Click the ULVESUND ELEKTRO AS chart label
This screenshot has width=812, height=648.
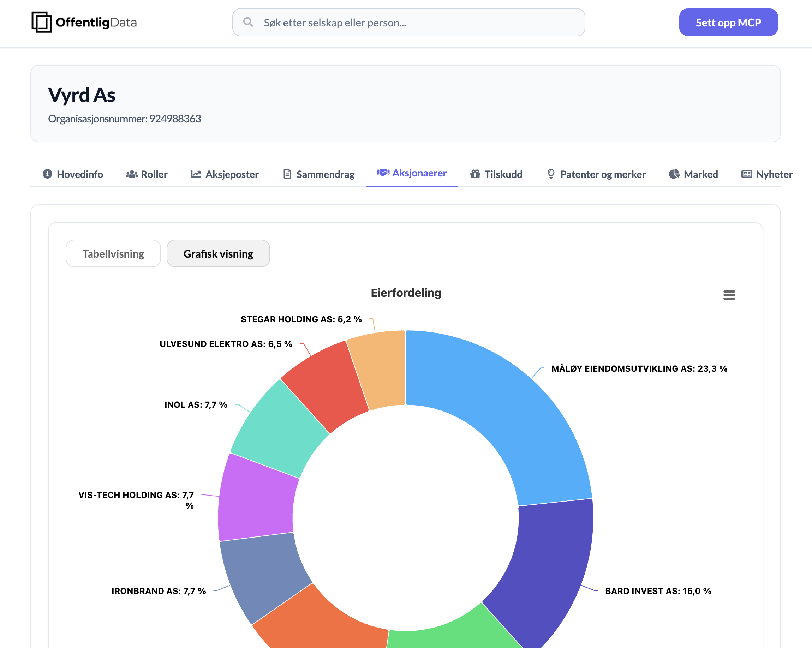click(226, 344)
